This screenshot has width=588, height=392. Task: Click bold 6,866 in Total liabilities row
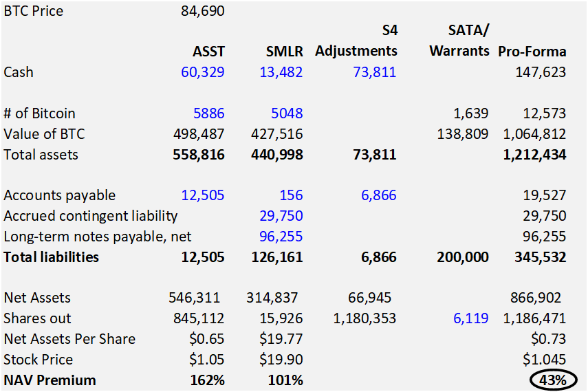[x=378, y=257]
